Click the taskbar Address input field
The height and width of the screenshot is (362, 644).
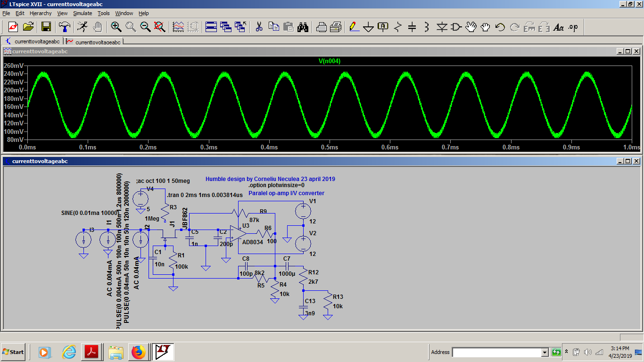(x=496, y=352)
